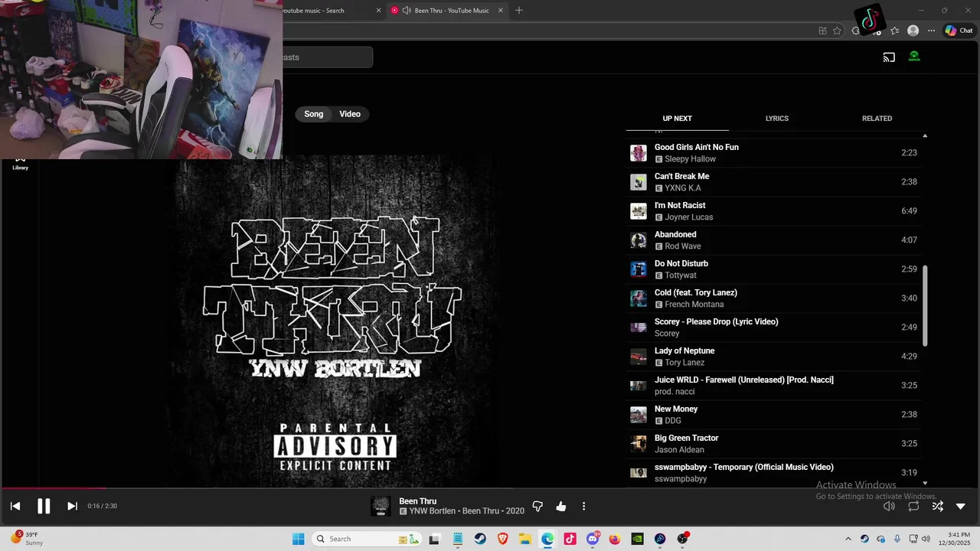This screenshot has width=980, height=551.
Task: Select Abandoned by Rod Wave in queue
Action: [774, 240]
